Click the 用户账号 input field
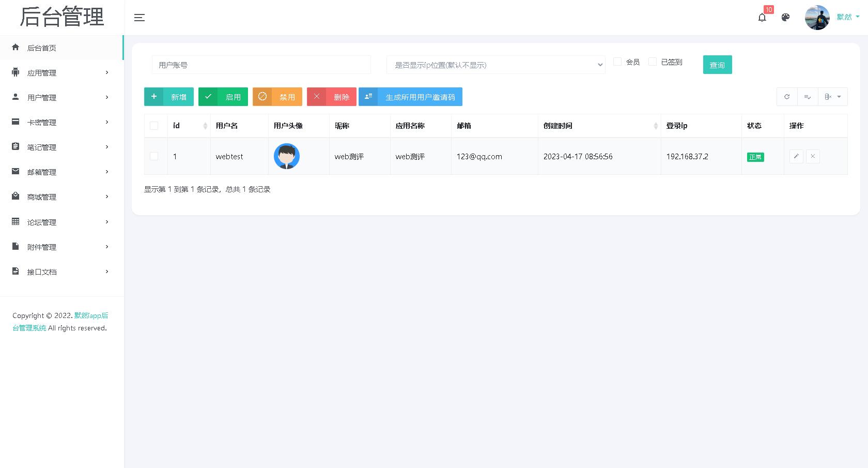Screen dimensions: 868x468 [261, 65]
